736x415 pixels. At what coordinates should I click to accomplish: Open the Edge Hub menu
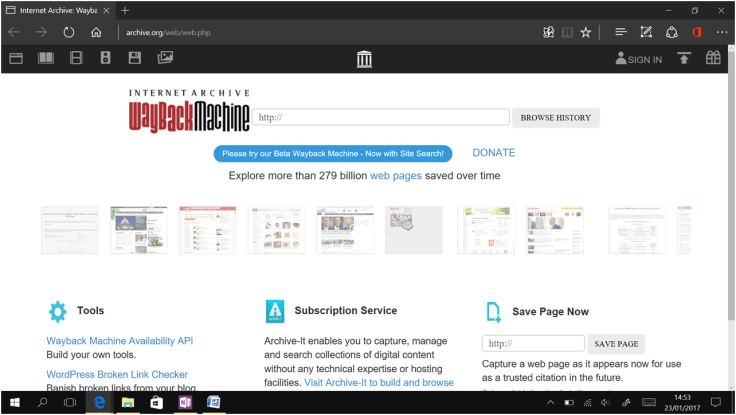[x=621, y=32]
